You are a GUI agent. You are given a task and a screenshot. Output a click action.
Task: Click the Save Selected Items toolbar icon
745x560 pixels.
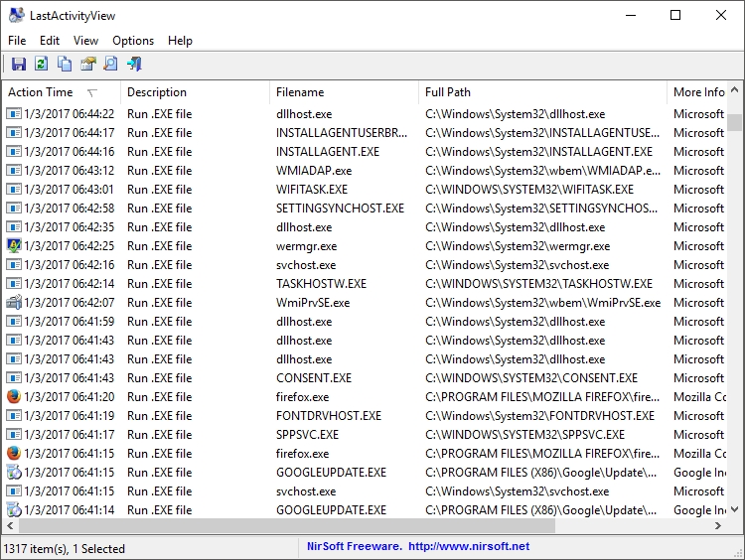pyautogui.click(x=19, y=64)
